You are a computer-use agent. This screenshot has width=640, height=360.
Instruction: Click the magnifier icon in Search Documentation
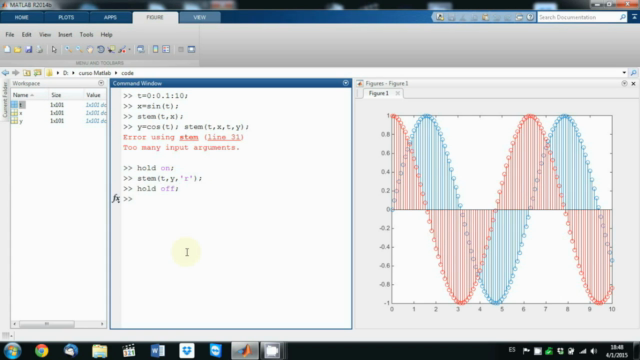623,17
